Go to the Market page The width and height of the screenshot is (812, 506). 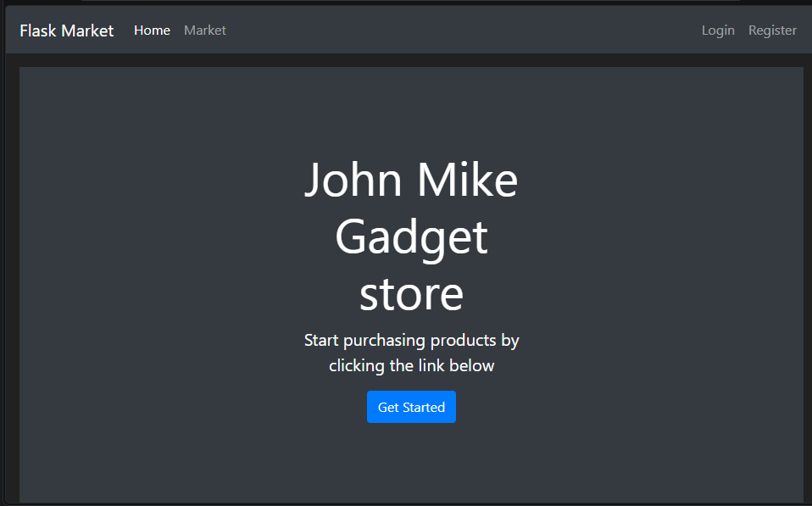click(x=205, y=31)
